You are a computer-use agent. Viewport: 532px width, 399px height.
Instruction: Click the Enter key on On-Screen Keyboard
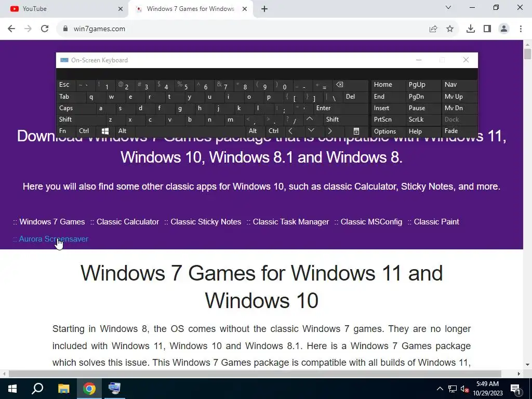(341, 108)
